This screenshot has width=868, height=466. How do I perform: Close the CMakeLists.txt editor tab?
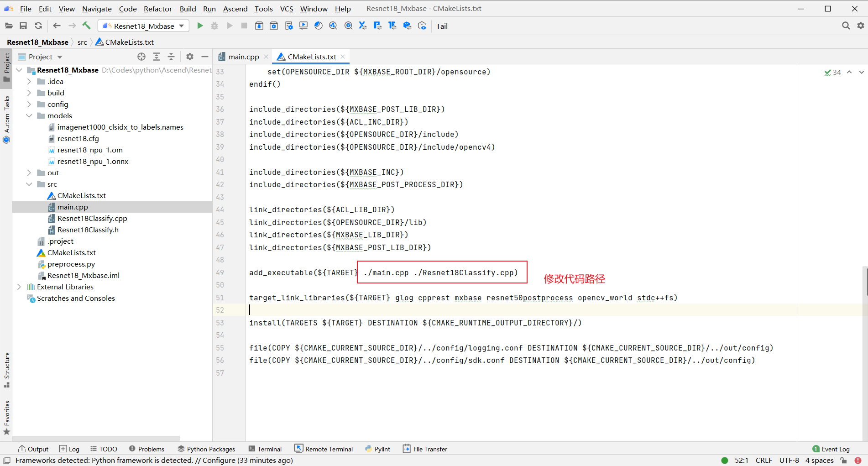pyautogui.click(x=343, y=57)
